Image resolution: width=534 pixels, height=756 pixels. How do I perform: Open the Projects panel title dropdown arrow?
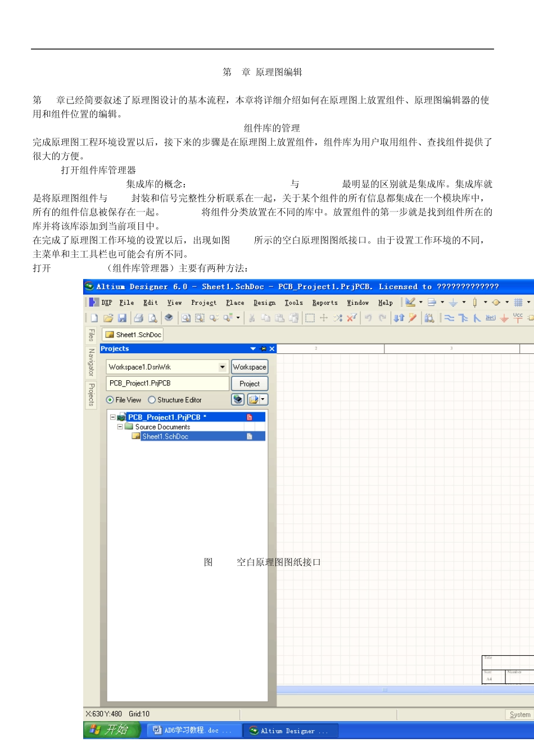pos(253,349)
